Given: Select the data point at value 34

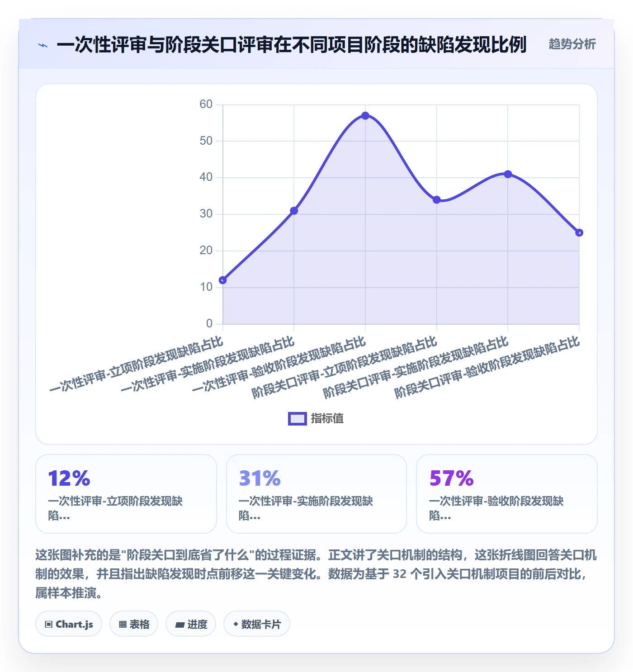Looking at the screenshot, I should pyautogui.click(x=436, y=200).
